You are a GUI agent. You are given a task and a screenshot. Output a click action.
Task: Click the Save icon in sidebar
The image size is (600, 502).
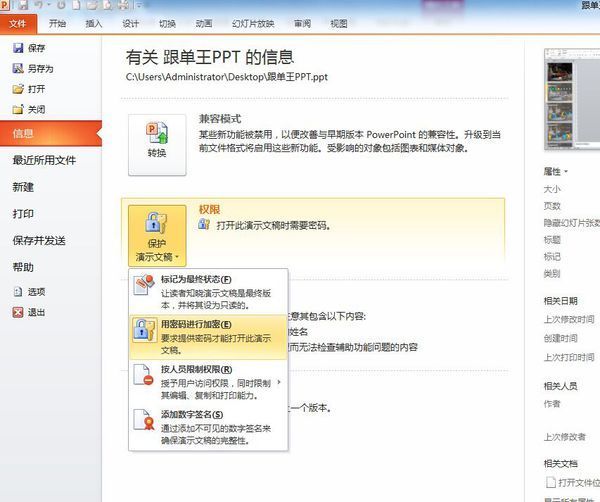coord(18,48)
